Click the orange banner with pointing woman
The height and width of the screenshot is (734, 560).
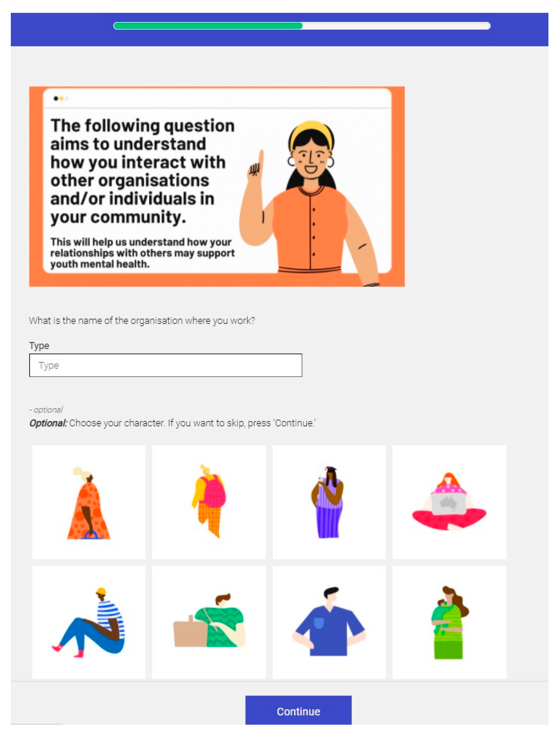[217, 187]
